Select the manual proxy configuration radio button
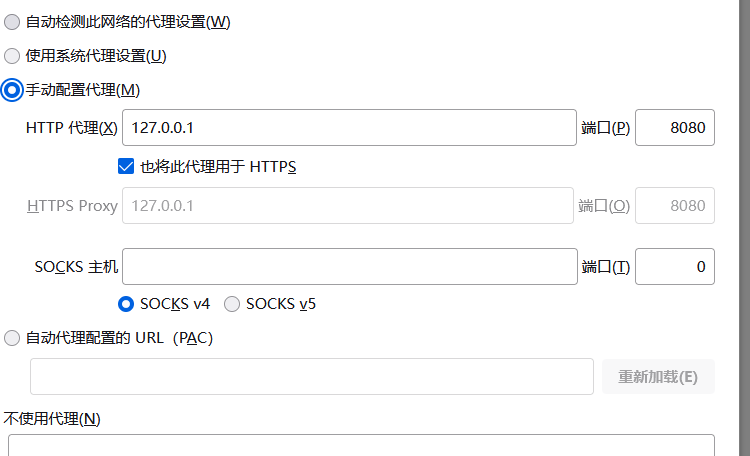Screen dimensions: 750x456 (x=12, y=90)
